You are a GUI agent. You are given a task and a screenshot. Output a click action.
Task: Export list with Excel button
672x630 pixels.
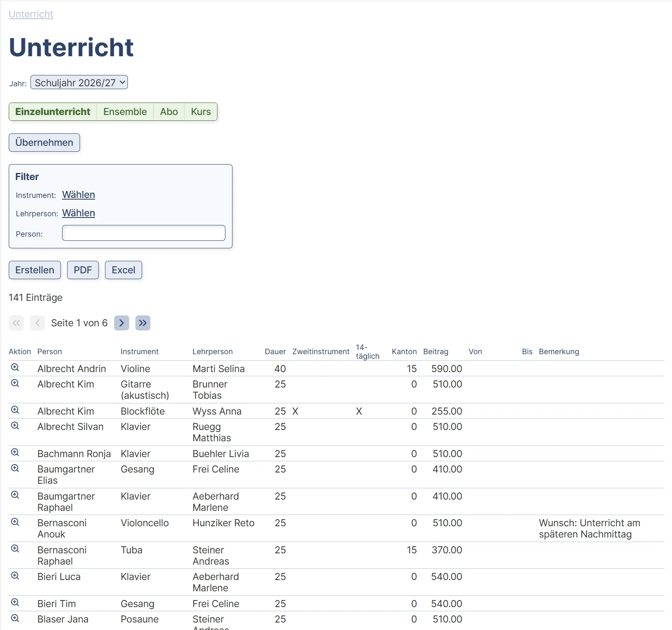click(123, 270)
